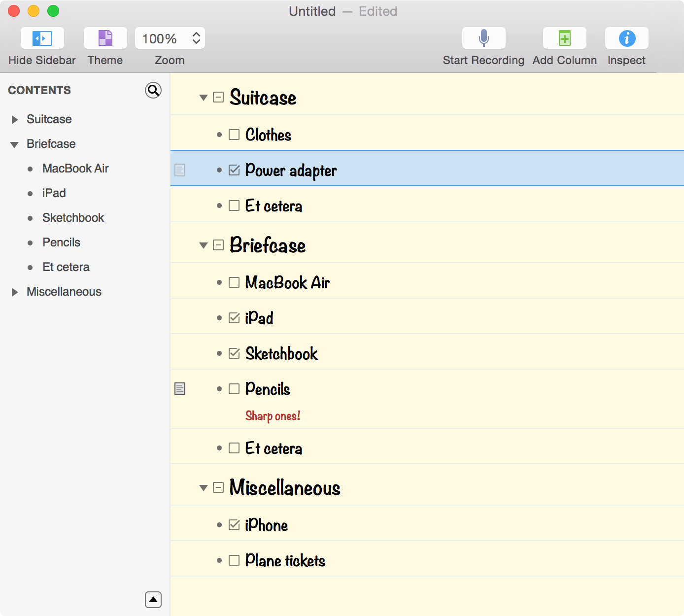Image resolution: width=684 pixels, height=616 pixels.
Task: Open the Zoom percentage dropdown
Action: point(170,38)
